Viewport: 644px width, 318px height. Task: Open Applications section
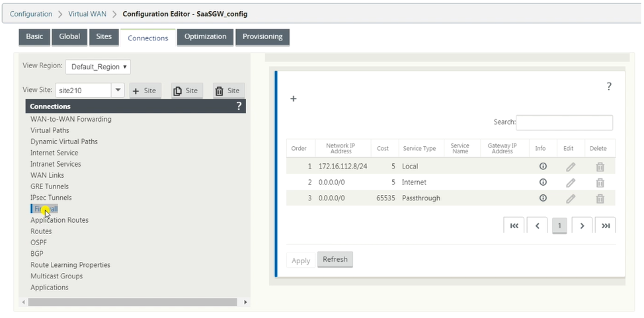[x=50, y=287]
